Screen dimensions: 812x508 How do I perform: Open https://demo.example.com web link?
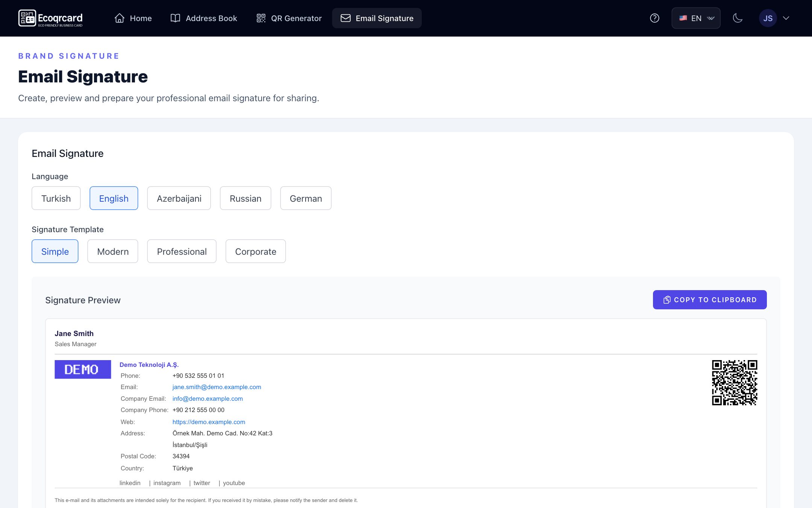pyautogui.click(x=209, y=422)
